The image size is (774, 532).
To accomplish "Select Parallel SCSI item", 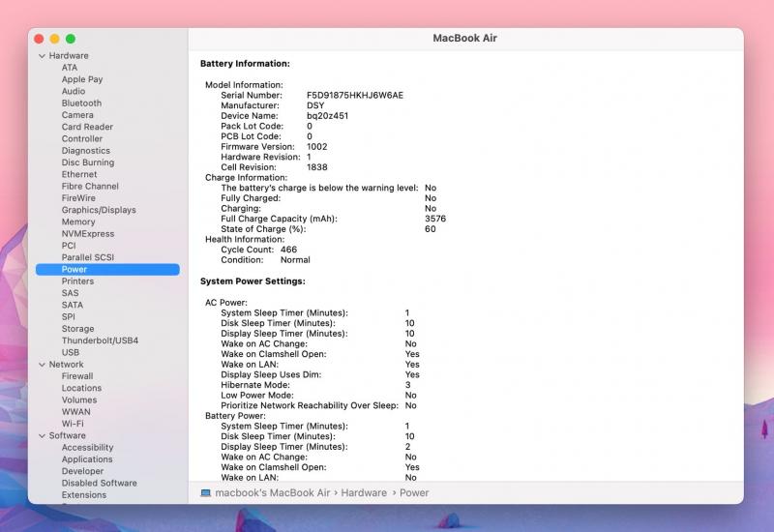I will [x=88, y=257].
